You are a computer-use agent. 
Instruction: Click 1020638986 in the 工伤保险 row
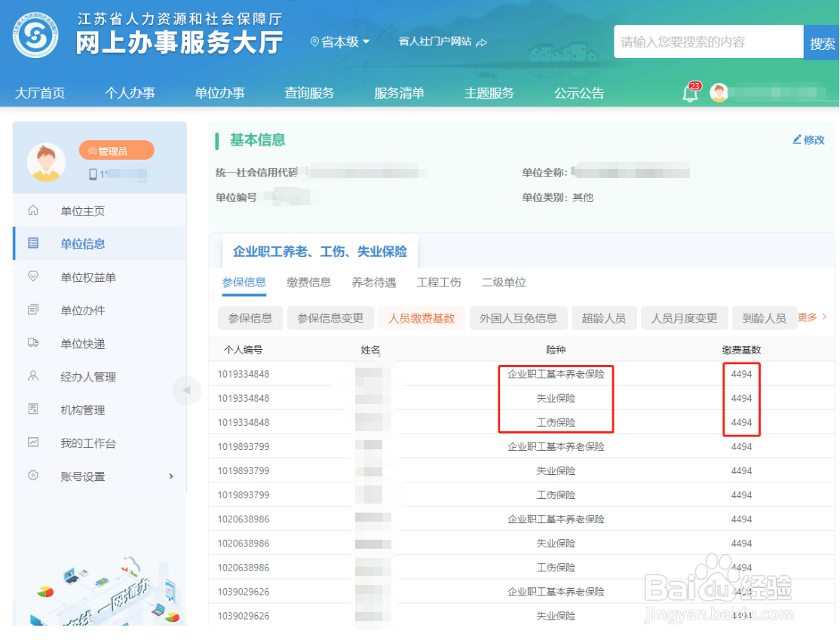244,568
